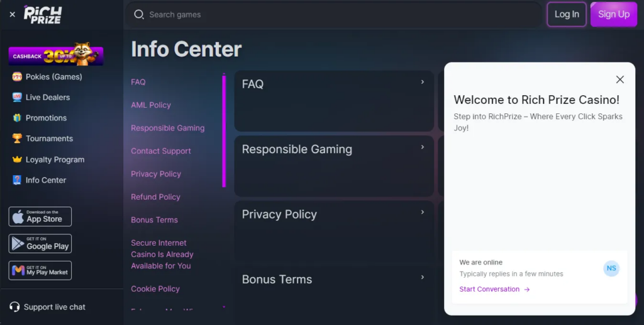
Task: Click the Tournaments trophy icon
Action: [x=17, y=139]
